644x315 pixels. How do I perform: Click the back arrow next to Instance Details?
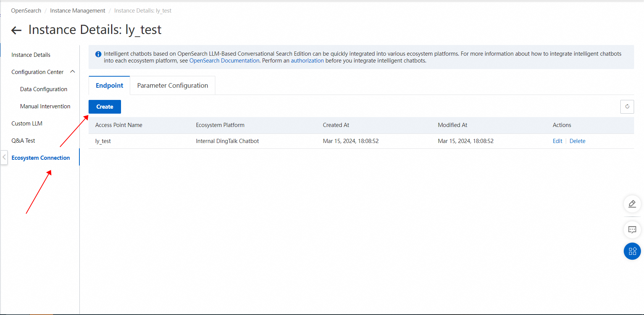(x=16, y=30)
